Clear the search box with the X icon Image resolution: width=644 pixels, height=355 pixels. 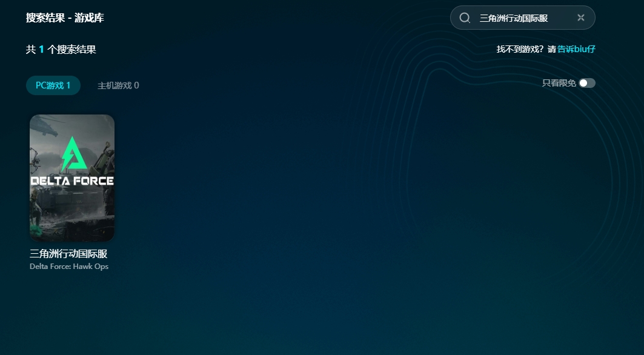coord(581,17)
